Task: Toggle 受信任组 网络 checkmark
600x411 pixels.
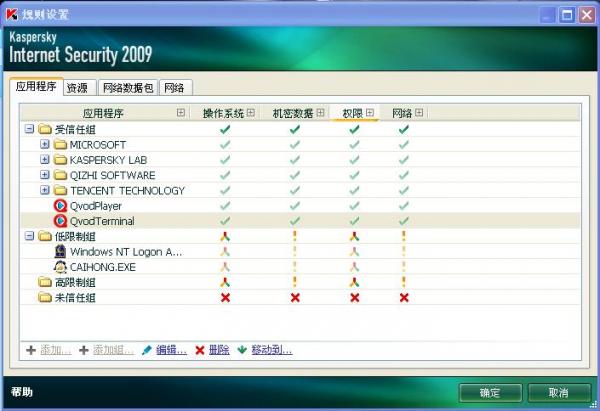Action: tap(404, 129)
